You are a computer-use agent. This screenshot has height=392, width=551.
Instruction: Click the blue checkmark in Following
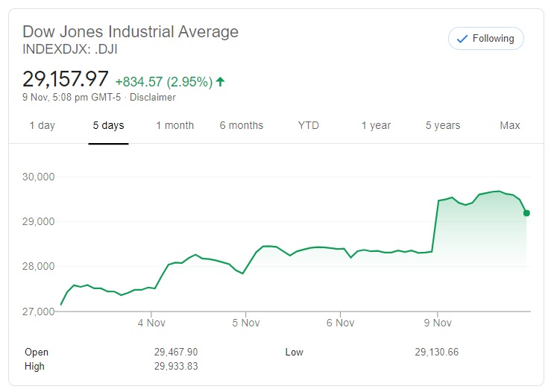pyautogui.click(x=462, y=39)
